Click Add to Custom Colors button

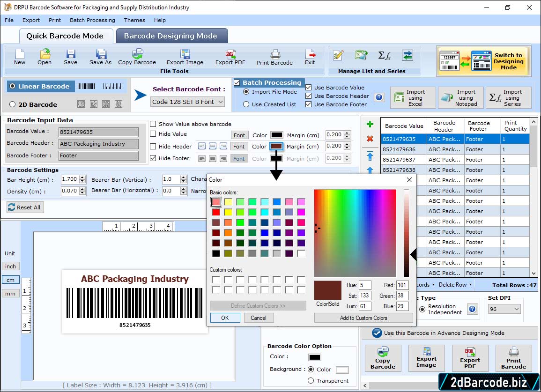[x=363, y=318]
